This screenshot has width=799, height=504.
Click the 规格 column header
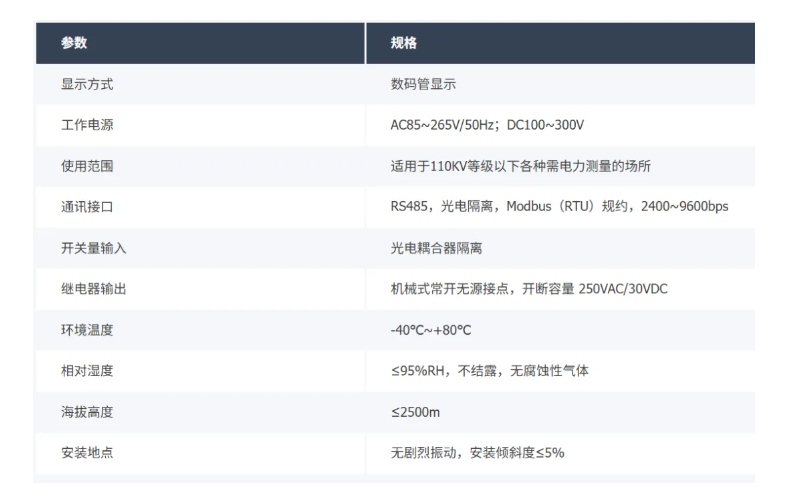pos(404,44)
